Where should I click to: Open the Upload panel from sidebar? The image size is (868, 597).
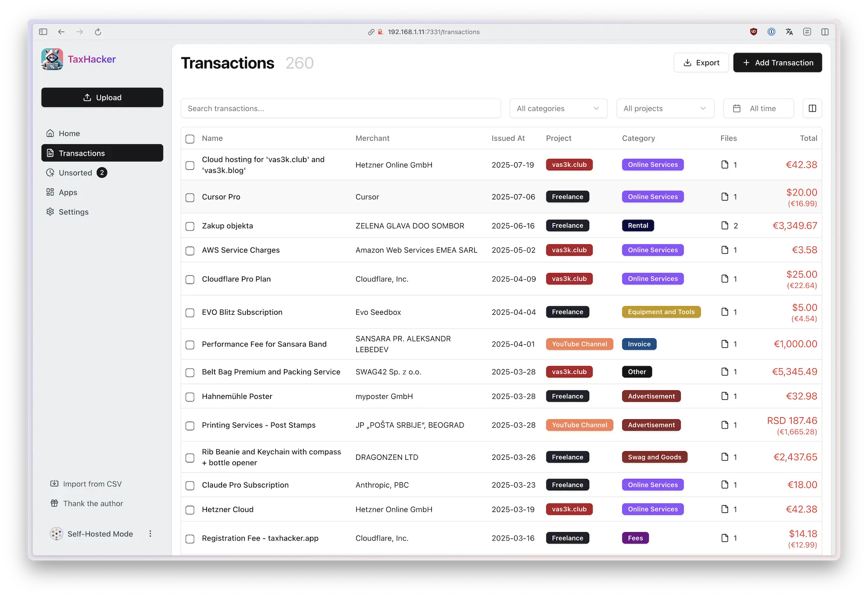102,97
